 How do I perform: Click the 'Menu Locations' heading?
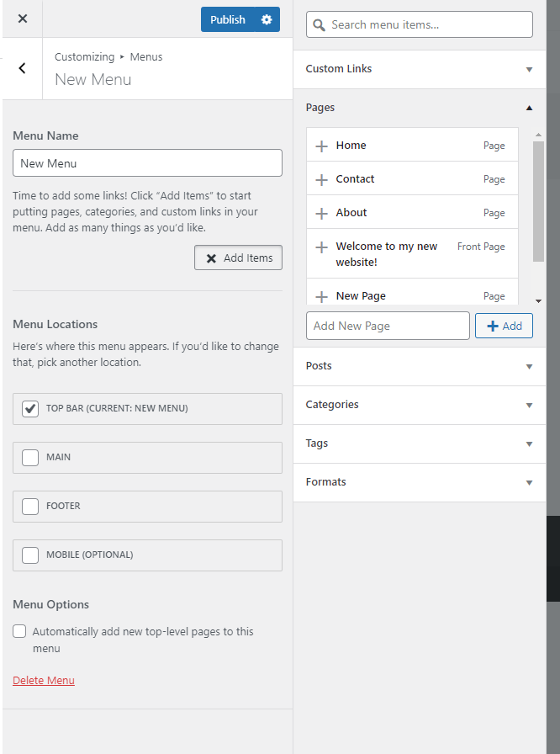(x=55, y=324)
